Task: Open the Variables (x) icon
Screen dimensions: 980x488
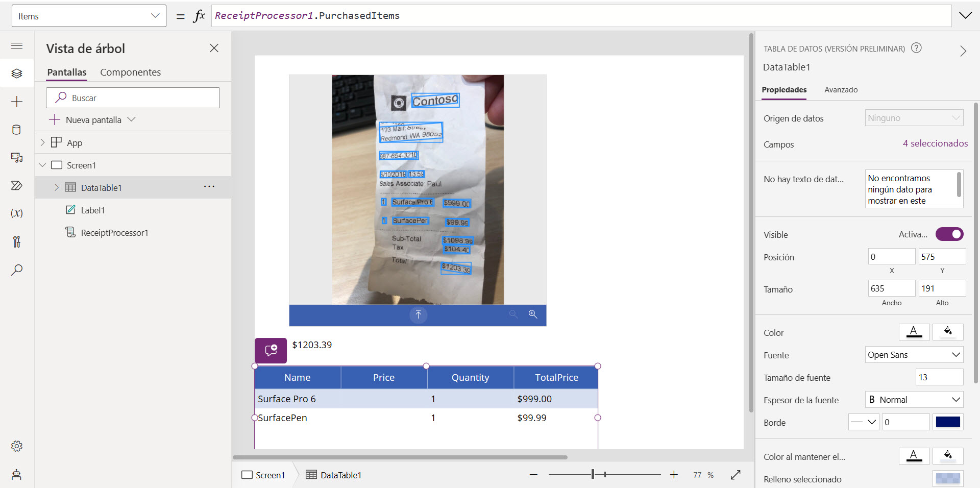Action: click(x=17, y=213)
